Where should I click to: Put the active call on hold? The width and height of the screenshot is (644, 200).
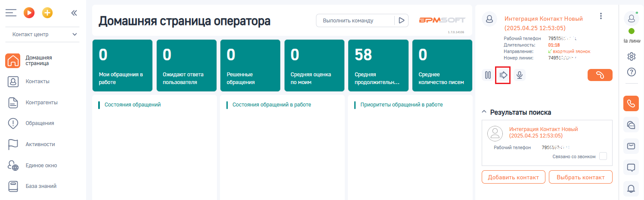488,75
